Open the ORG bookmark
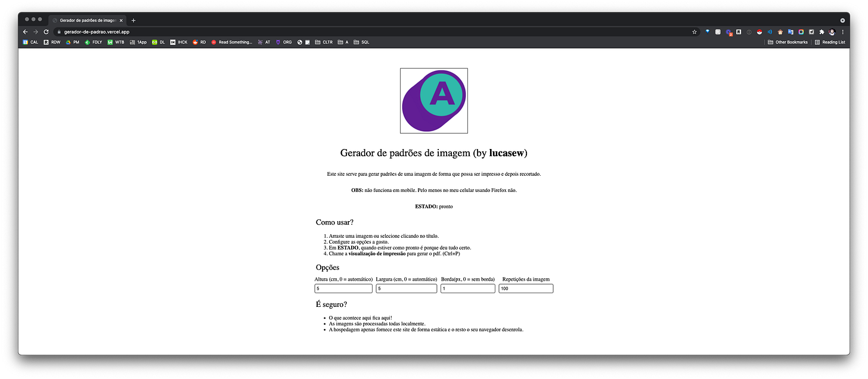Image resolution: width=868 pixels, height=379 pixels. pyautogui.click(x=284, y=42)
